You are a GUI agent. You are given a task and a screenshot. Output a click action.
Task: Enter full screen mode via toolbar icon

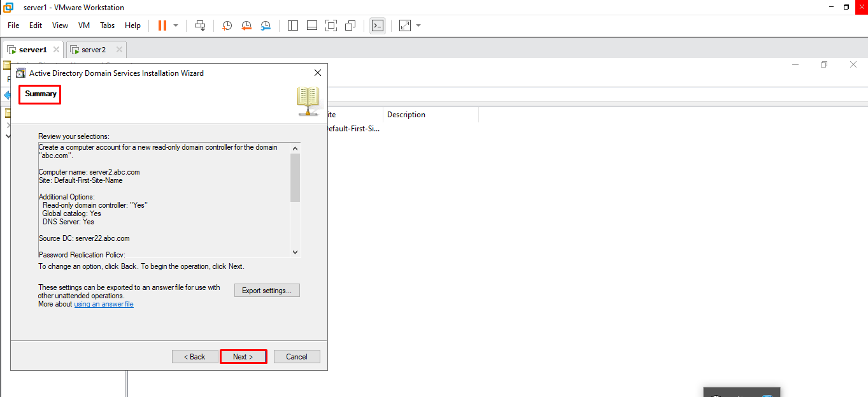[331, 25]
